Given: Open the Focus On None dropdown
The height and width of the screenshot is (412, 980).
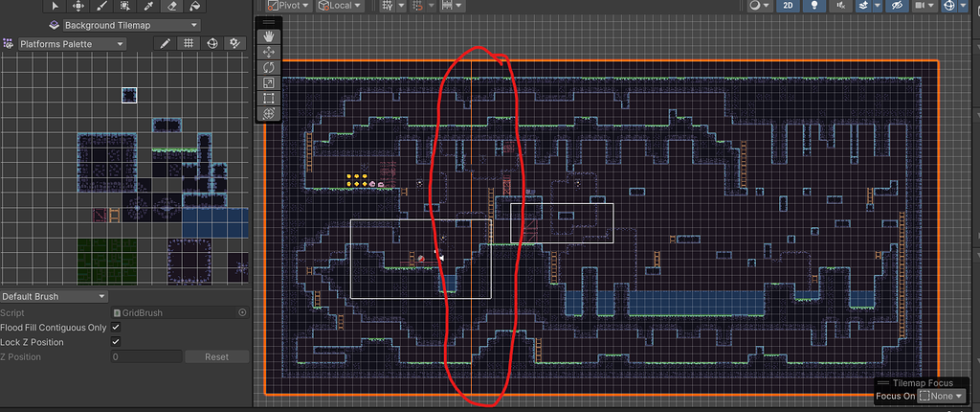Looking at the screenshot, I should pos(941,397).
